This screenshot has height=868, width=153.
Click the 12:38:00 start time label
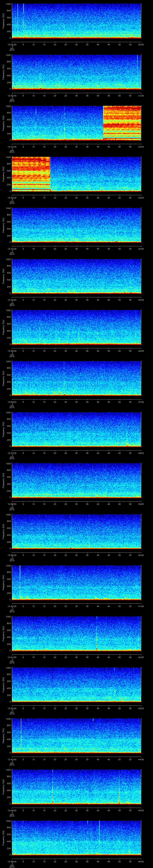[12, 504]
